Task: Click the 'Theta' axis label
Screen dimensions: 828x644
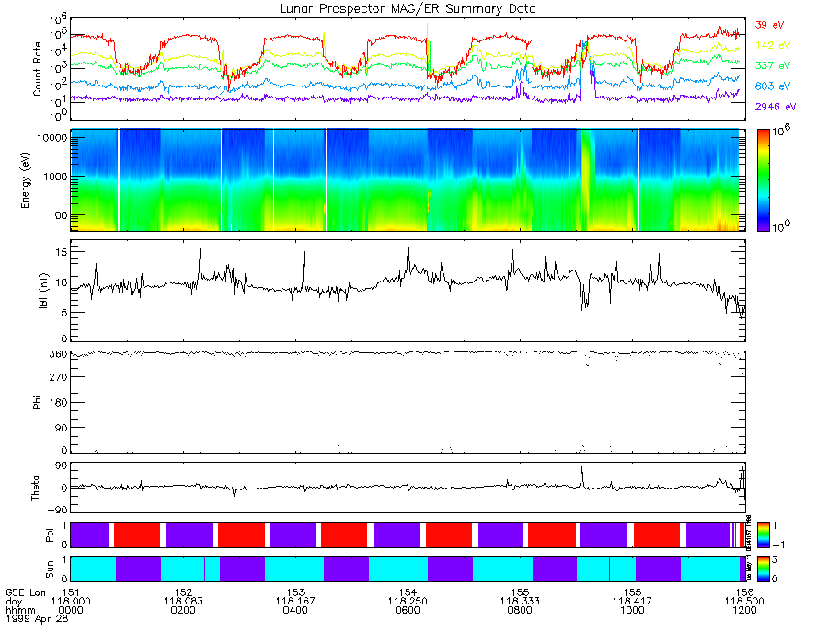Action: click(35, 489)
